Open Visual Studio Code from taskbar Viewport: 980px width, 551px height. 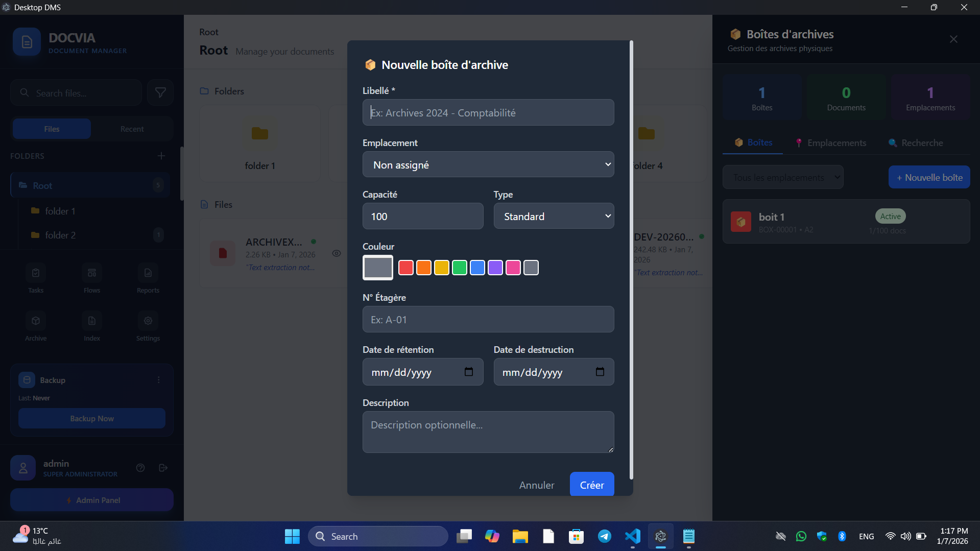pos(633,536)
